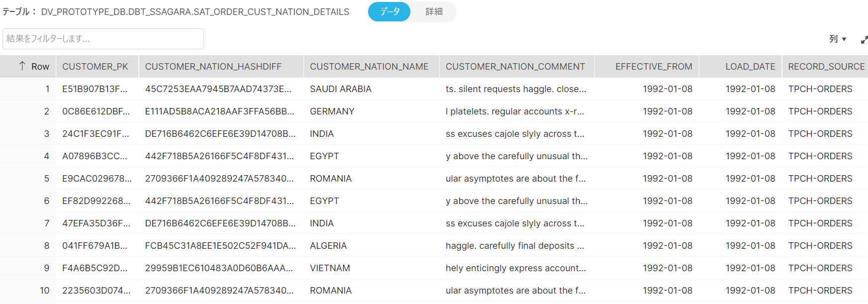Screen dimensions: 868x304
Task: Open the 列 columns dropdown
Action: (838, 39)
